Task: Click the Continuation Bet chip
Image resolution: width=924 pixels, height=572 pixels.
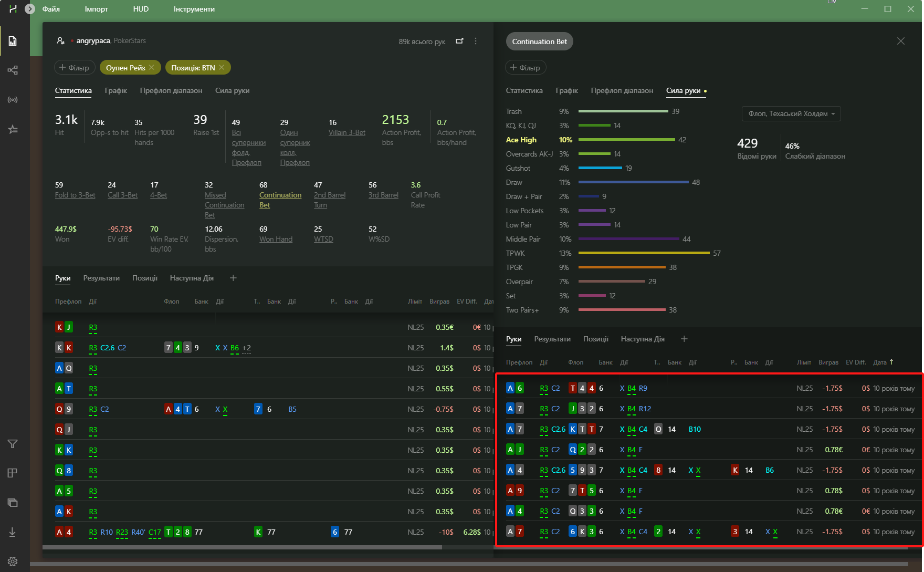Action: pos(540,41)
